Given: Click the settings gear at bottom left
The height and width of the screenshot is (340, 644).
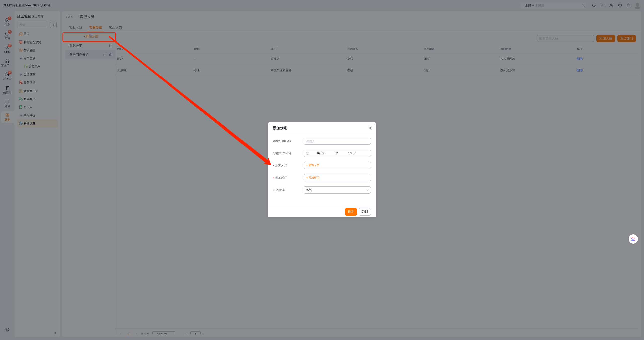Looking at the screenshot, I should tap(7, 330).
